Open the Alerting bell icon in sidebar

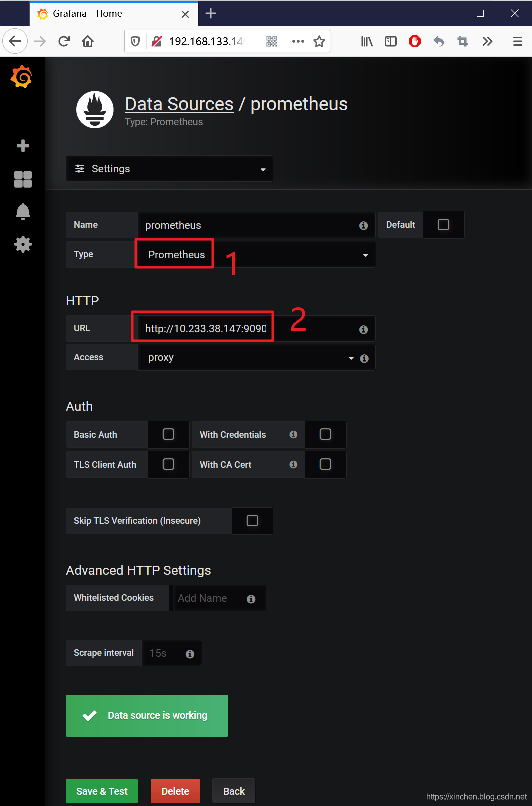pyautogui.click(x=23, y=212)
